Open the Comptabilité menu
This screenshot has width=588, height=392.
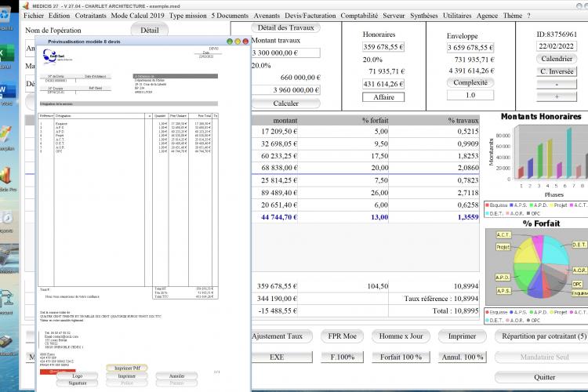(x=359, y=16)
